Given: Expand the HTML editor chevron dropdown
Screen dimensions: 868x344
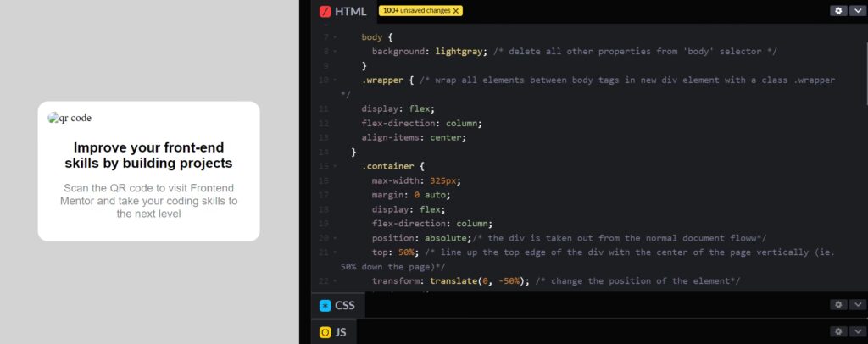Looking at the screenshot, I should coord(857,11).
